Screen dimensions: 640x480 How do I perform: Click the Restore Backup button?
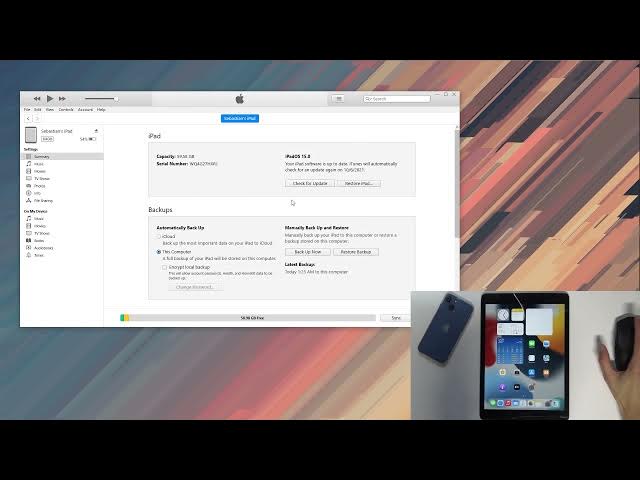coord(356,252)
